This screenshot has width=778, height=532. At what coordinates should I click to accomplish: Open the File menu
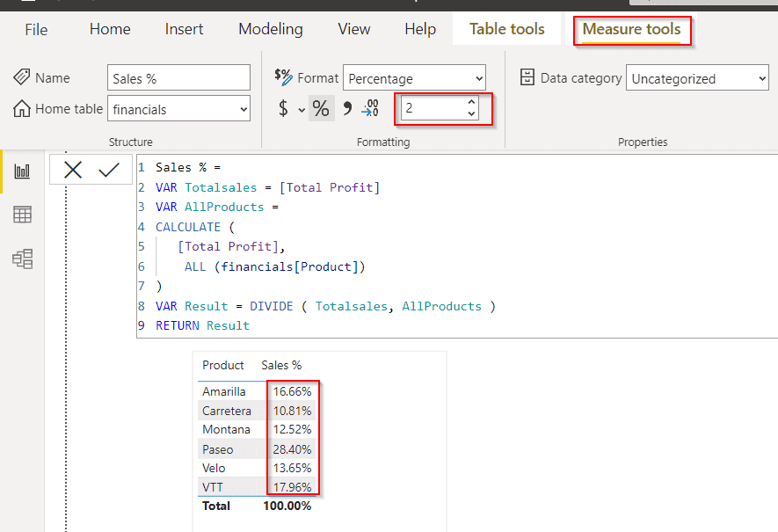36,30
